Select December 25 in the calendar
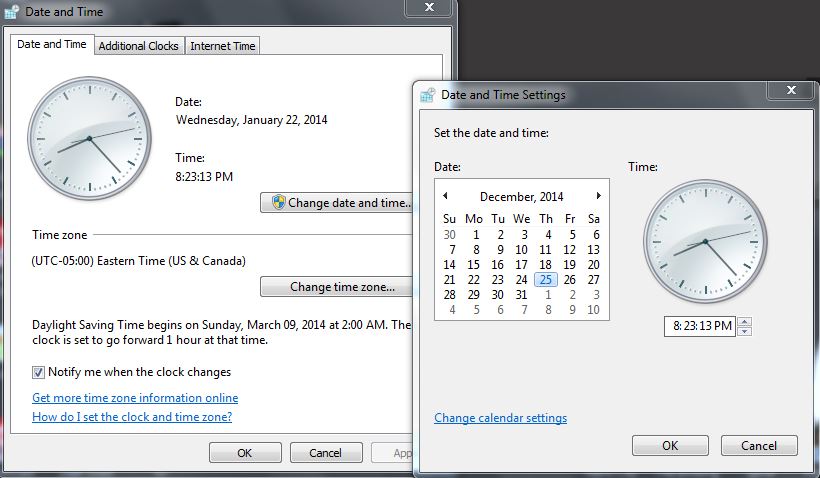Image resolution: width=820 pixels, height=478 pixels. click(545, 280)
